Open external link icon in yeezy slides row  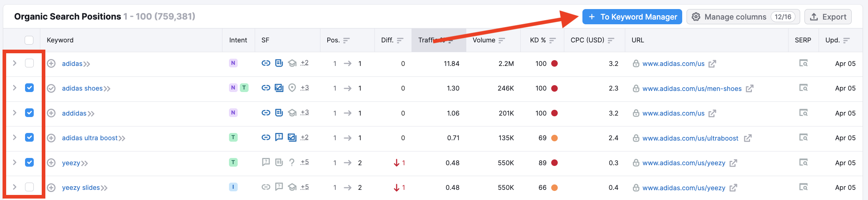pyautogui.click(x=733, y=188)
